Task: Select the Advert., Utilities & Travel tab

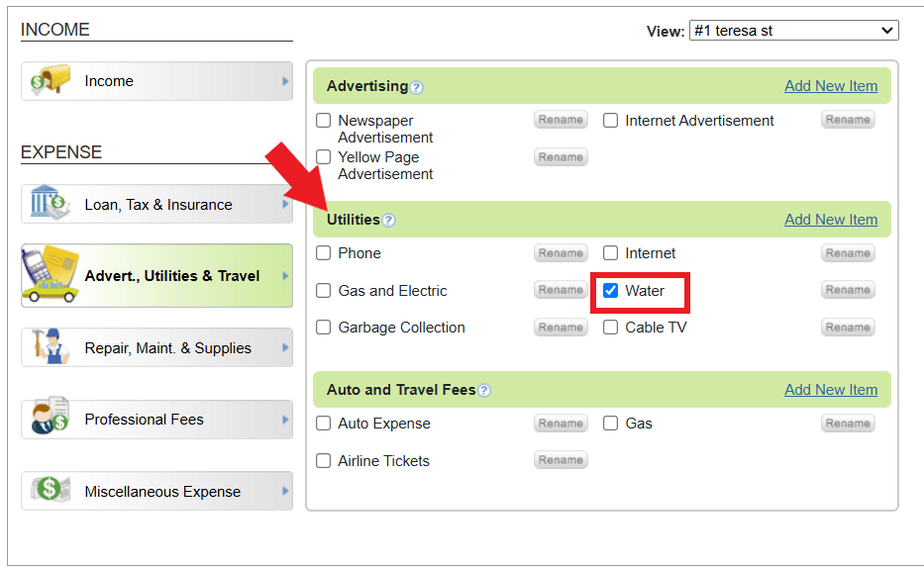Action: pyautogui.click(x=156, y=276)
